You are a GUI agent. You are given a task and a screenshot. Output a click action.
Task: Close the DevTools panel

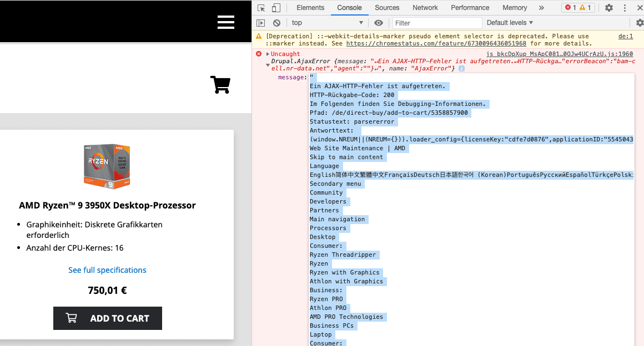[640, 8]
